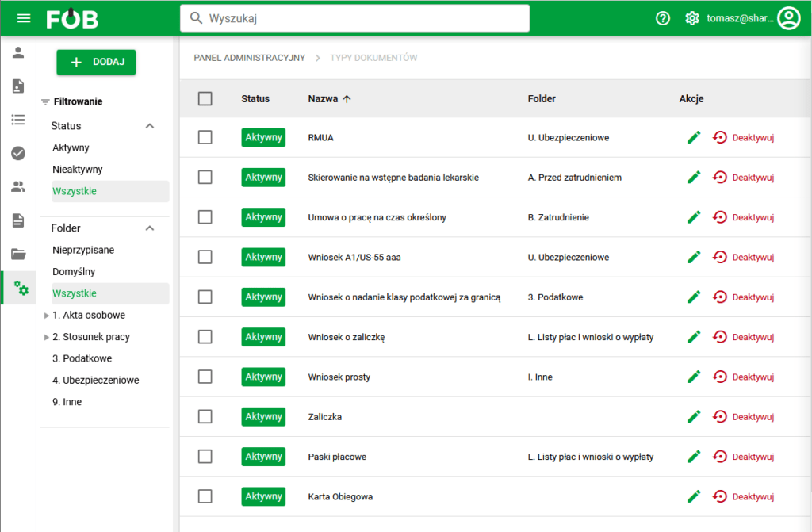Check the Karta Obiegowa checkbox
The width and height of the screenshot is (812, 532).
point(205,496)
